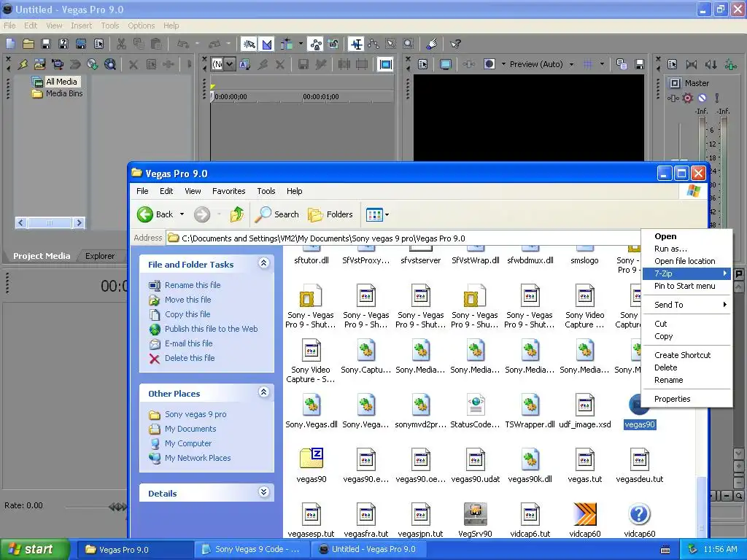Select Zoom Edit tool magnifier icon
The height and width of the screenshot is (560, 747).
point(409,44)
